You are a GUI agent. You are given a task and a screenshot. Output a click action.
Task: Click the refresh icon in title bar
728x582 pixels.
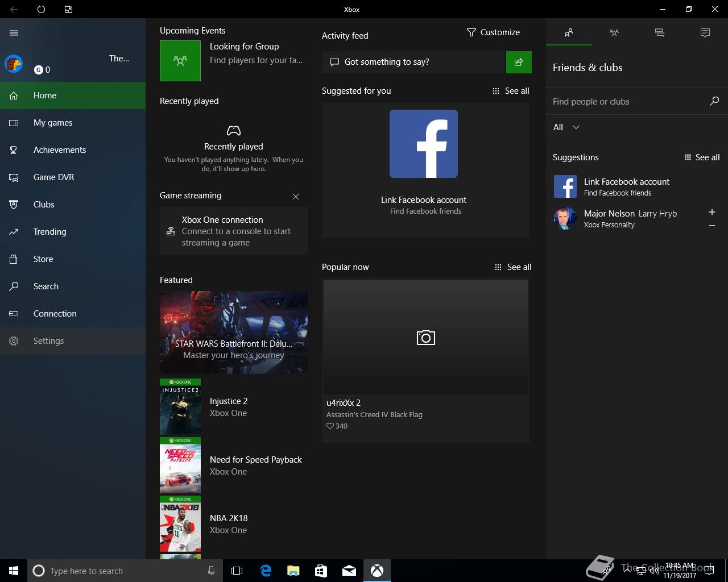(41, 9)
